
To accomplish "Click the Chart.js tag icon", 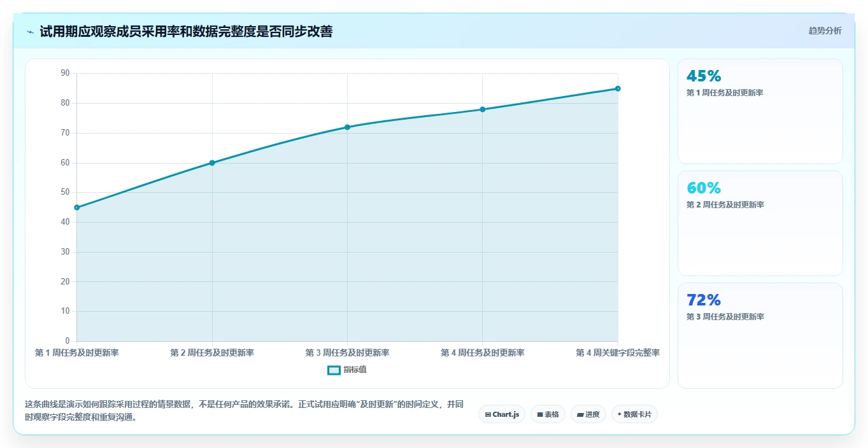I will pyautogui.click(x=488, y=414).
